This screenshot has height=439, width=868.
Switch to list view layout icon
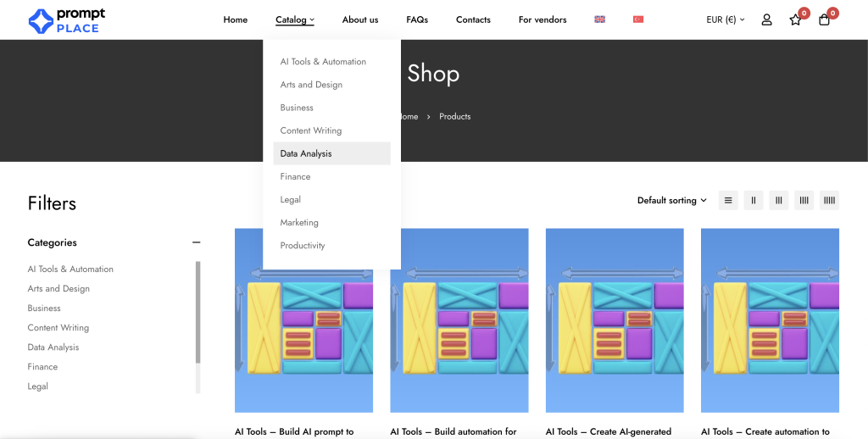click(727, 201)
